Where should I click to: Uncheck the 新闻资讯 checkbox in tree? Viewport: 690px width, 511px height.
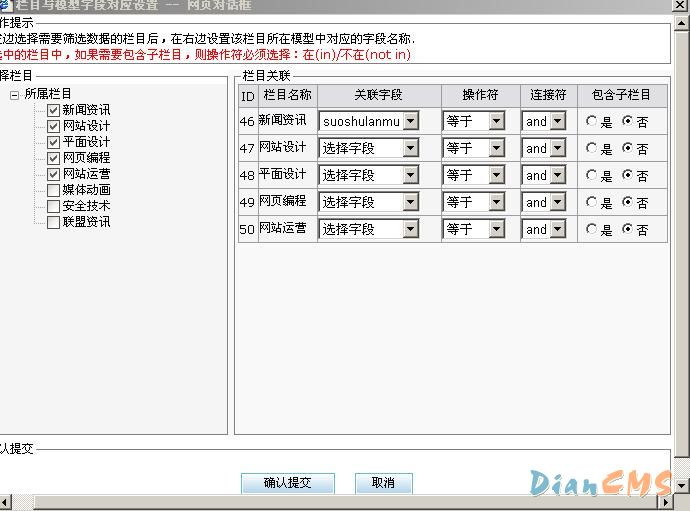[54, 110]
